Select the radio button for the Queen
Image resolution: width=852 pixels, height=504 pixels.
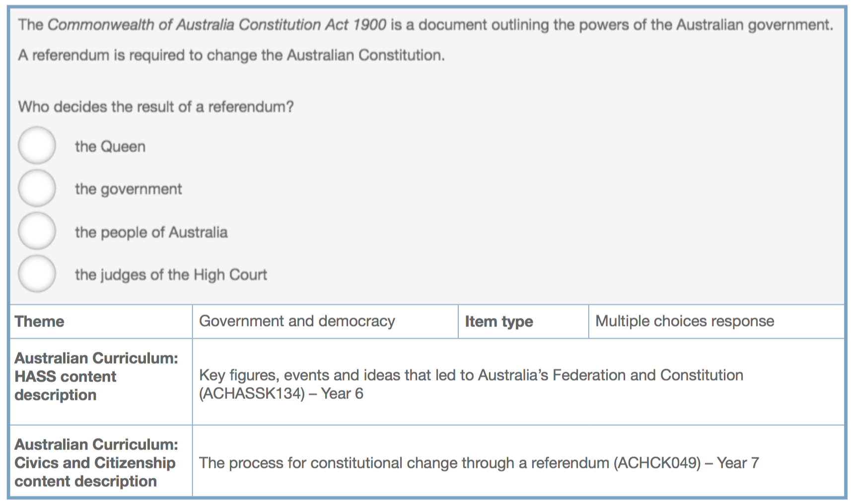tap(37, 145)
